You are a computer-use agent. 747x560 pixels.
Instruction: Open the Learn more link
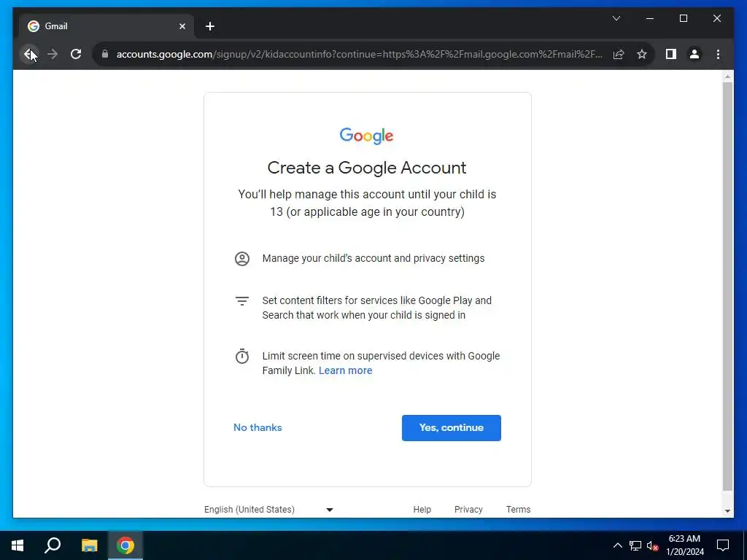(x=345, y=370)
